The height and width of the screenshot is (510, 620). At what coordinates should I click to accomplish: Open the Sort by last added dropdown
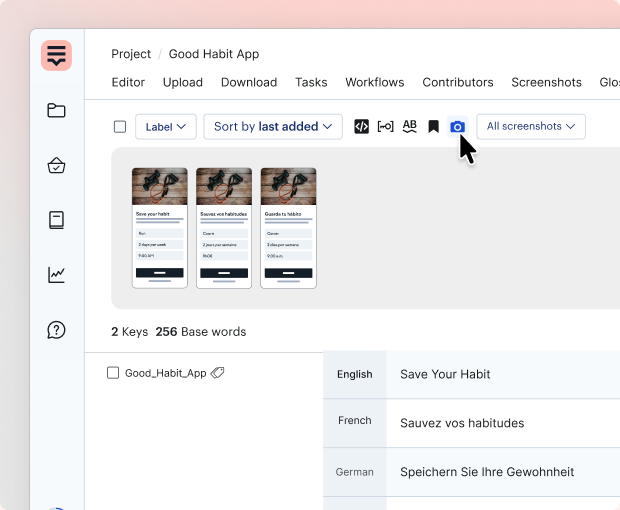273,127
